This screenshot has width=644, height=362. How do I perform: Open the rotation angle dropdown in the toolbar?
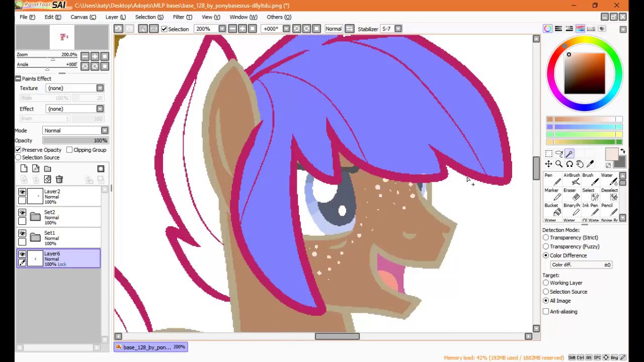[286, 29]
